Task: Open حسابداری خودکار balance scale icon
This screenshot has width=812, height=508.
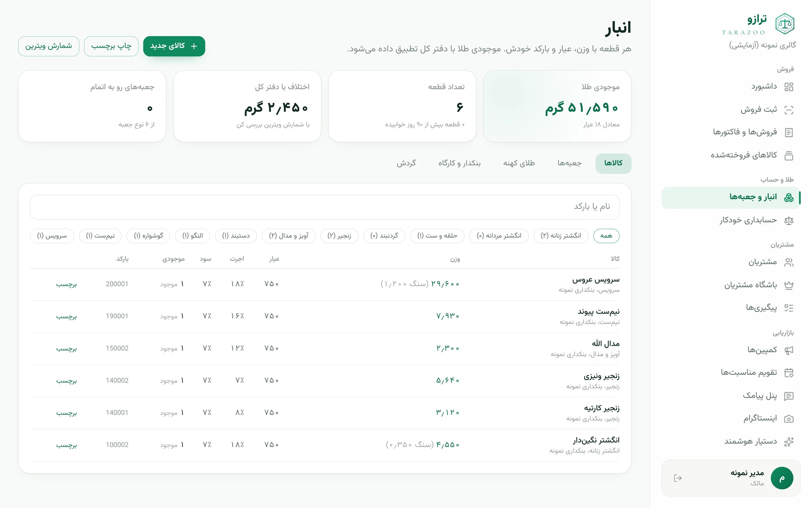Action: point(789,221)
